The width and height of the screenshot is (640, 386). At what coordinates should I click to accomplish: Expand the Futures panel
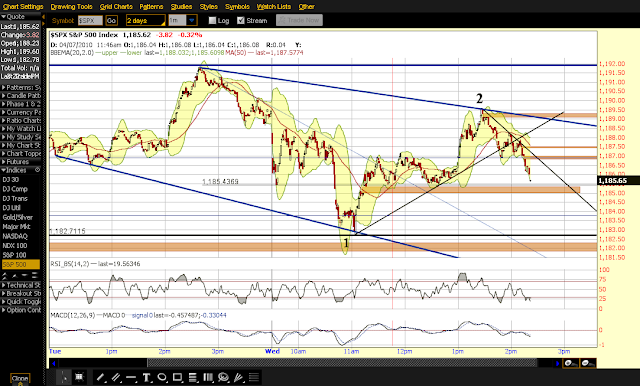coord(20,162)
